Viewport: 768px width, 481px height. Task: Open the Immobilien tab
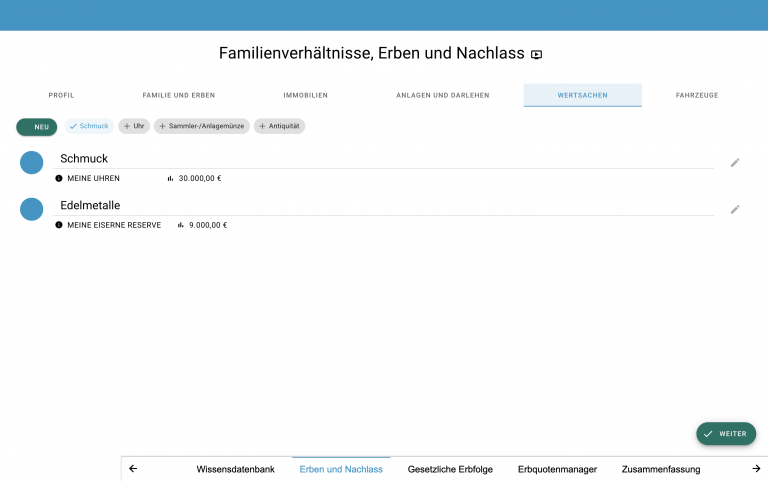[x=306, y=95]
